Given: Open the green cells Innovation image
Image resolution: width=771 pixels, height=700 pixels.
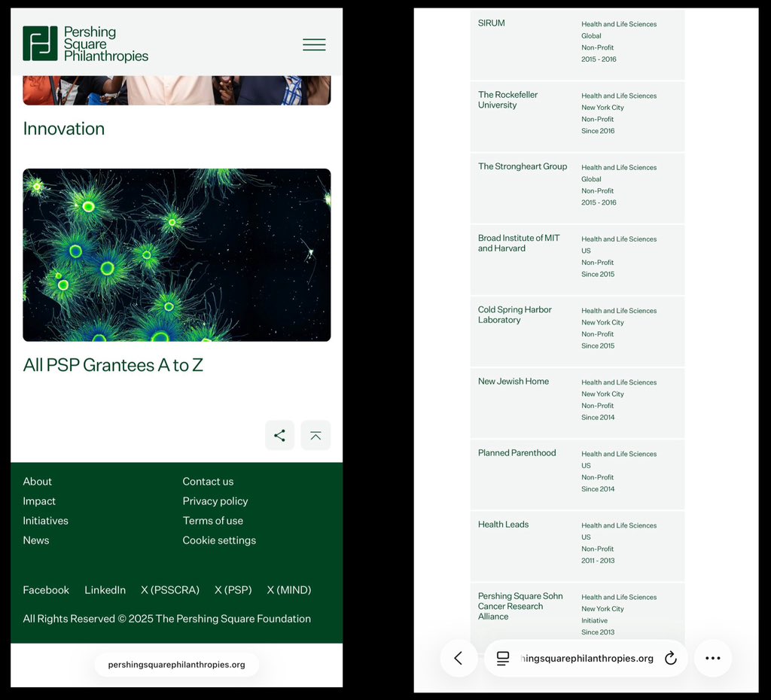Looking at the screenshot, I should (176, 255).
